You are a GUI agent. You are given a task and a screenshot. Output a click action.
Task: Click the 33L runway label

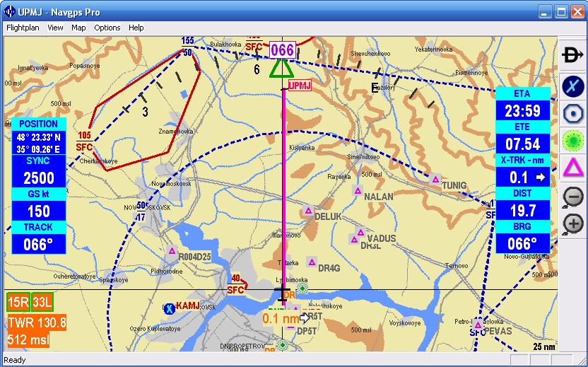(42, 303)
